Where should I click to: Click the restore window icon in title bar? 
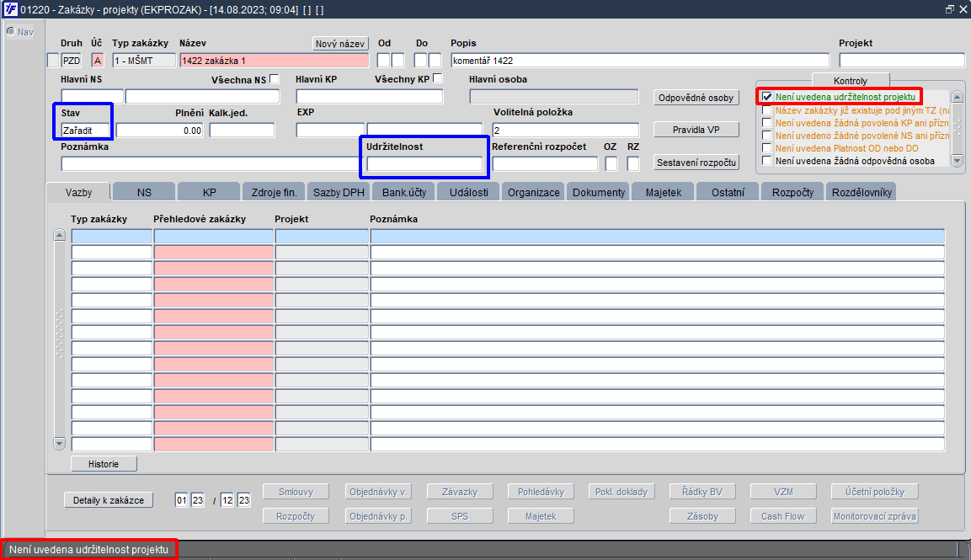click(x=949, y=9)
